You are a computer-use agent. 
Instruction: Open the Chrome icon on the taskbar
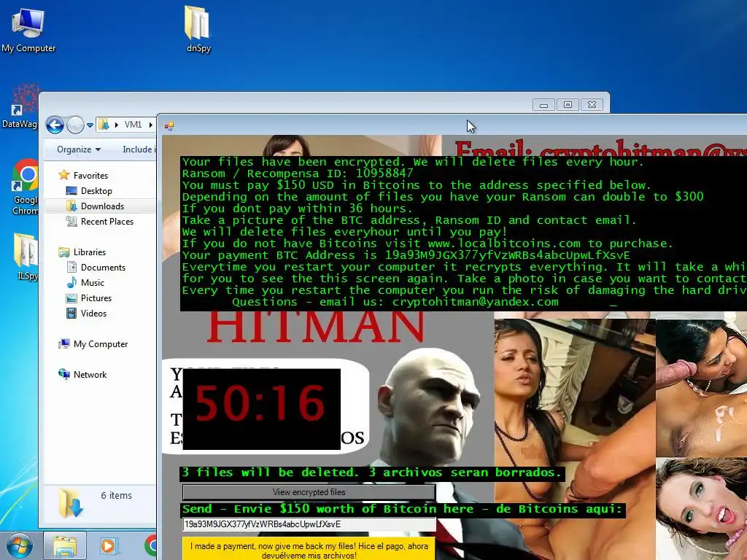click(150, 546)
